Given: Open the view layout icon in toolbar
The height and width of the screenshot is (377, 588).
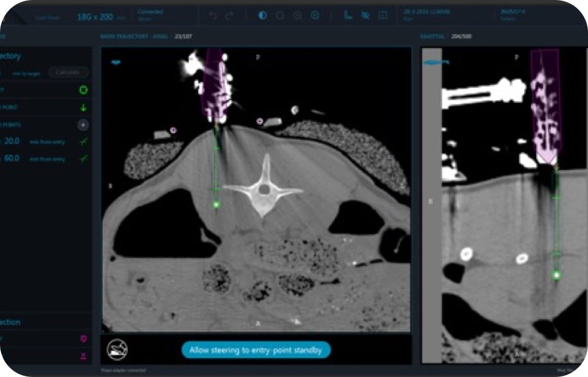Looking at the screenshot, I should click(x=383, y=15).
